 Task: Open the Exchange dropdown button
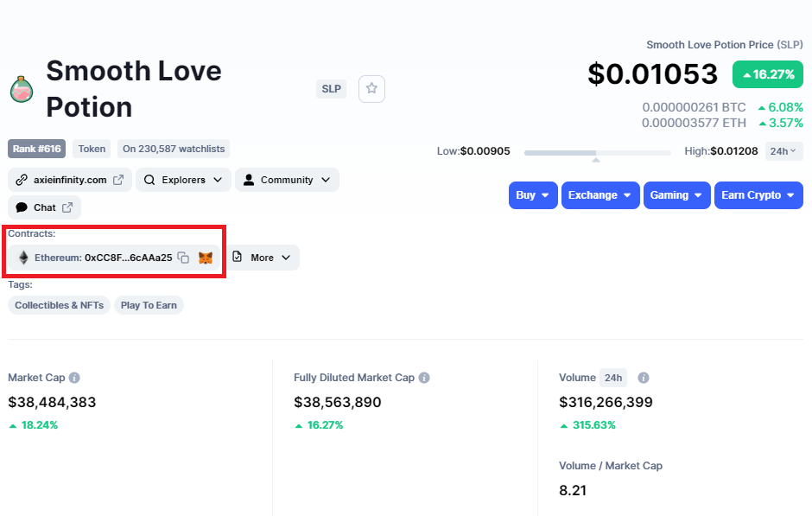pos(600,195)
